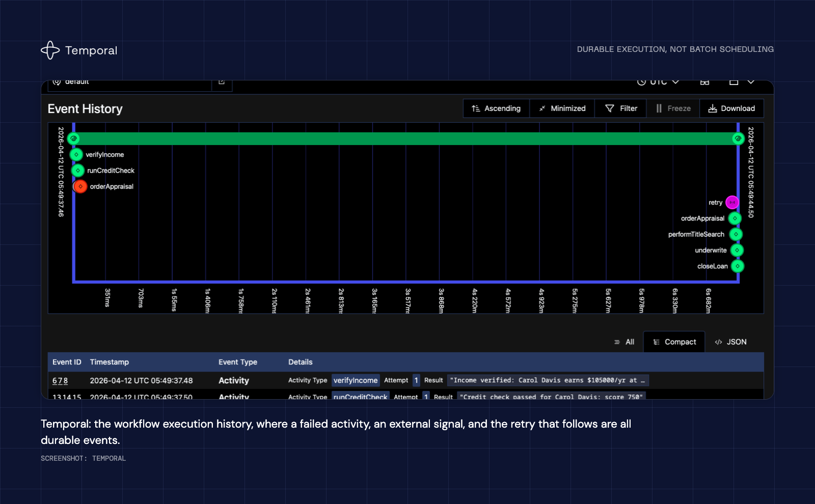The width and height of the screenshot is (815, 504).
Task: Click the Activity event type in the verifyIncome row
Action: [234, 381]
